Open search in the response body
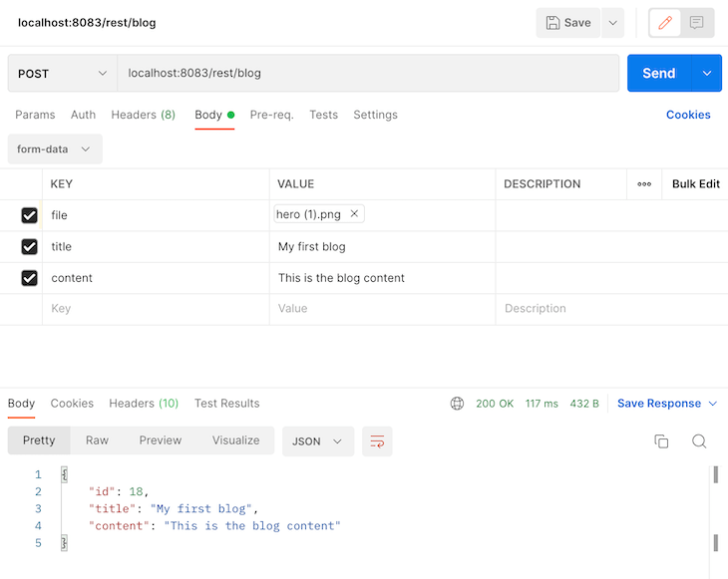Screen dimensions: 728x579 pos(699,441)
